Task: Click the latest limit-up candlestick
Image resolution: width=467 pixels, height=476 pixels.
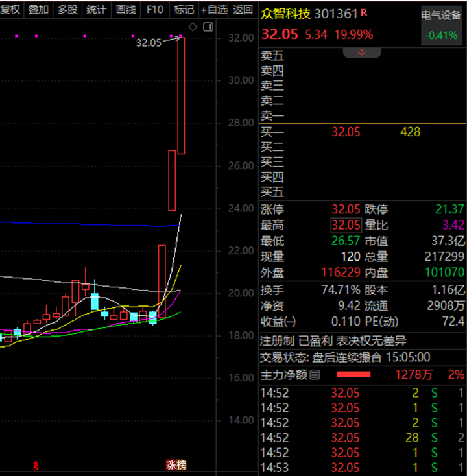Action: tap(181, 95)
